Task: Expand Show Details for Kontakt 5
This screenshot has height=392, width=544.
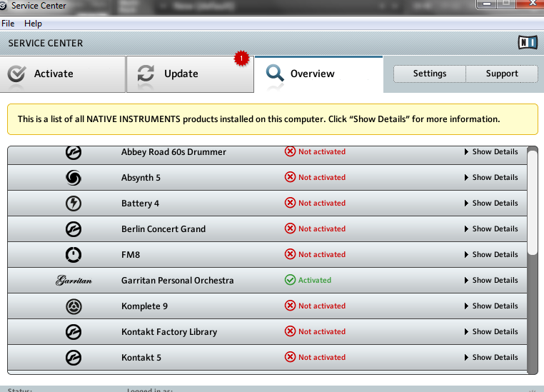Action: coord(491,357)
